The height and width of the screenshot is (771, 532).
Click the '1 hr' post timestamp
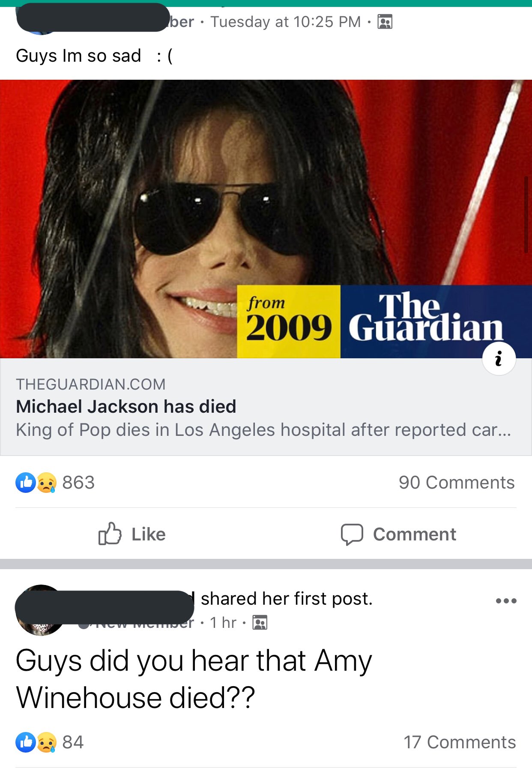pos(223,622)
